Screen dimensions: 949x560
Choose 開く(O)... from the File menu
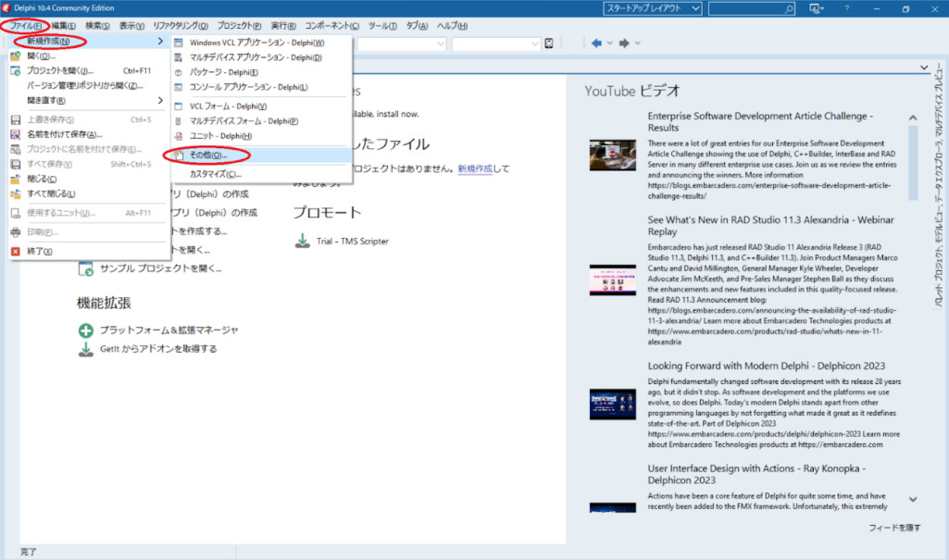coord(88,56)
